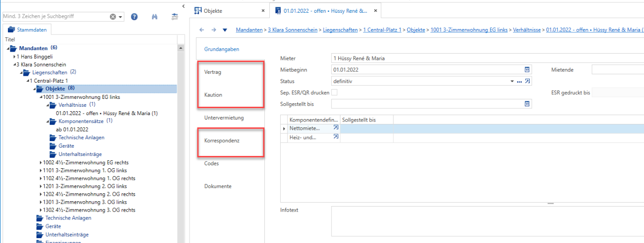This screenshot has width=644, height=243.
Task: Follow the 1 Central-Platz 1 breadcrumb link
Action: pyautogui.click(x=382, y=30)
